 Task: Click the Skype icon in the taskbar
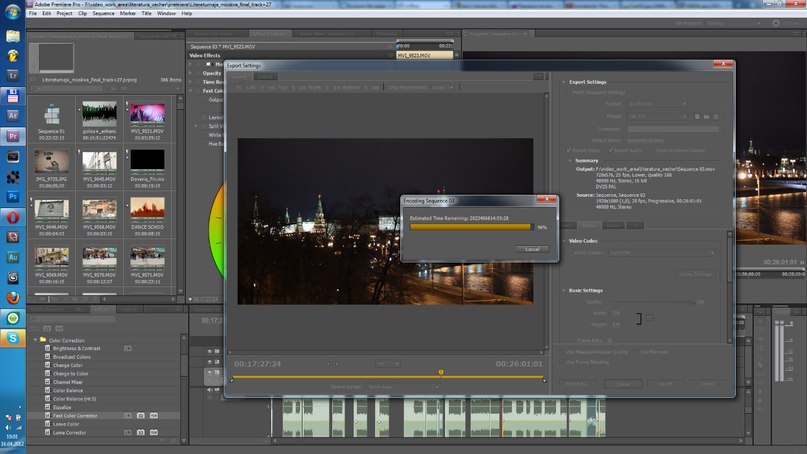(x=13, y=338)
